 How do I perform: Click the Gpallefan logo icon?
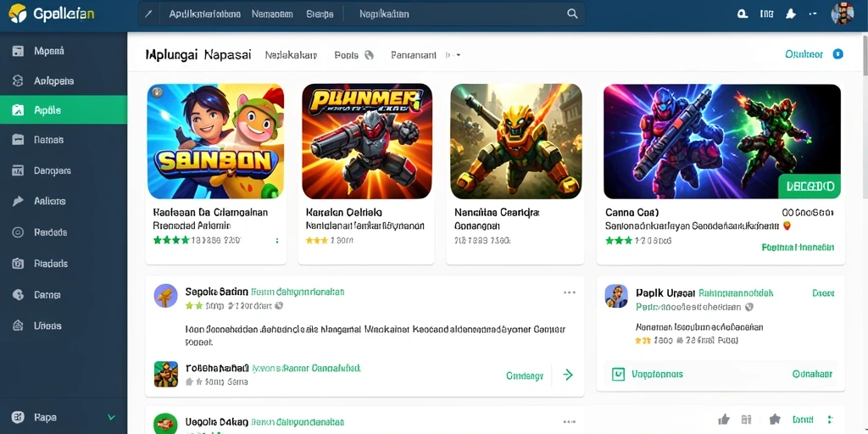click(x=18, y=14)
